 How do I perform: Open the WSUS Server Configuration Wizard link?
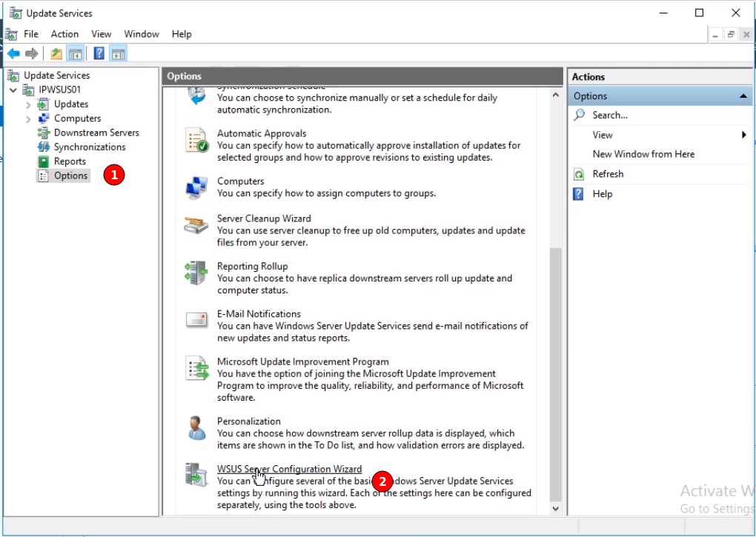click(289, 469)
